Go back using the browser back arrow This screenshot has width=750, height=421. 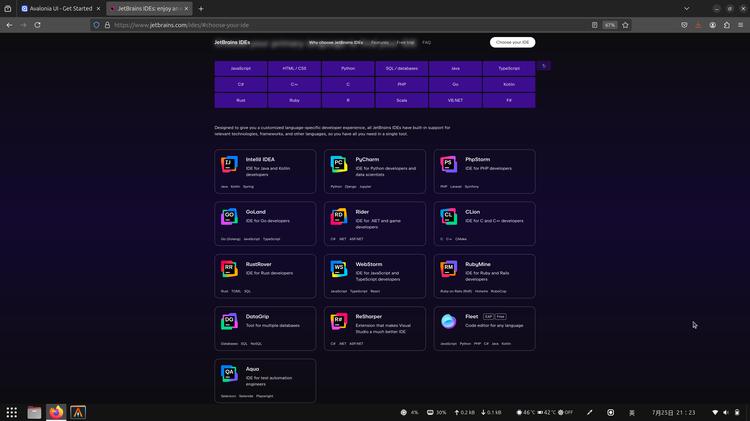(x=10, y=25)
